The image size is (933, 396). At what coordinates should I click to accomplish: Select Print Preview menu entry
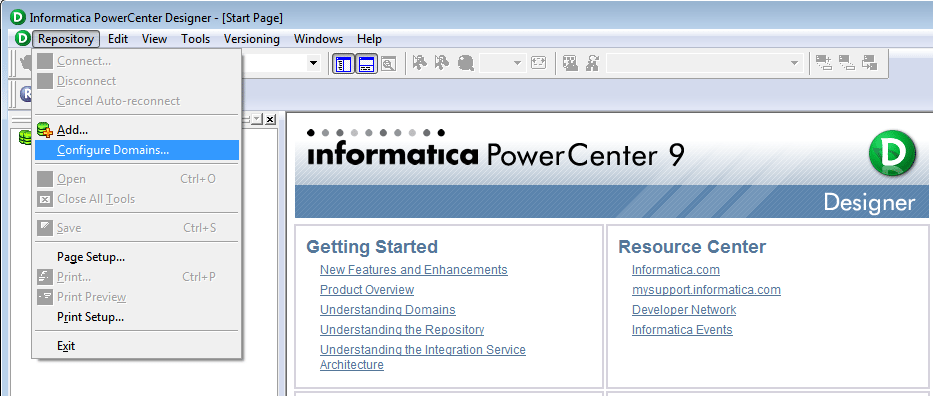point(137,297)
